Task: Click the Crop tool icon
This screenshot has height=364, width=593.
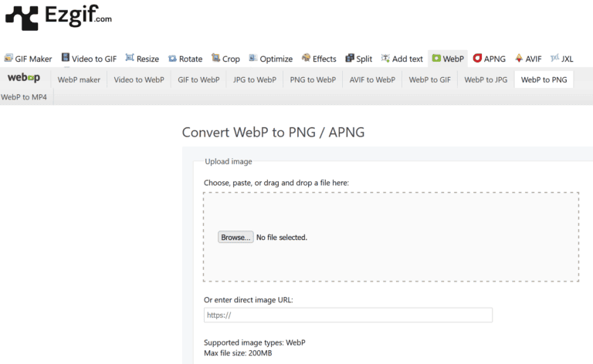Action: pyautogui.click(x=215, y=57)
